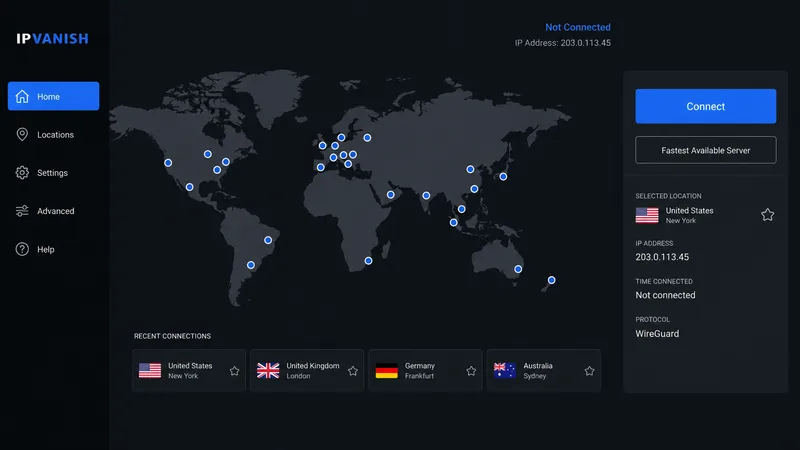The height and width of the screenshot is (450, 800).
Task: Open Settings from the sidebar
Action: coord(54,173)
